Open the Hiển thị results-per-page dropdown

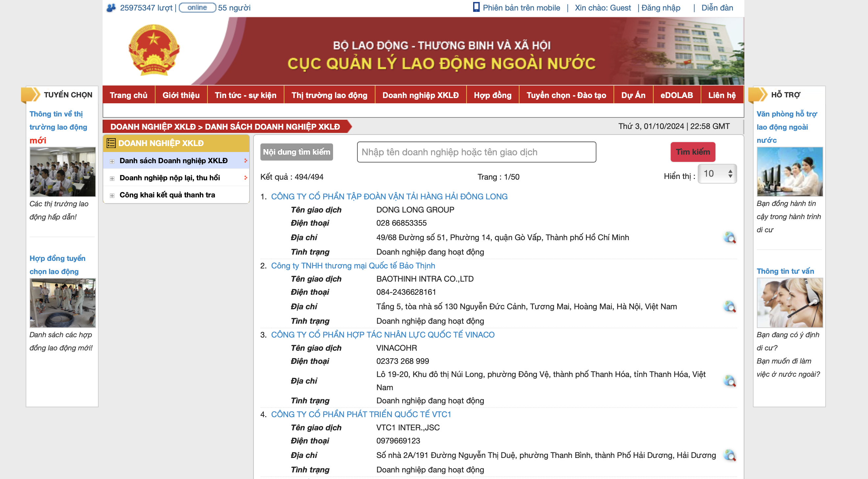(717, 174)
